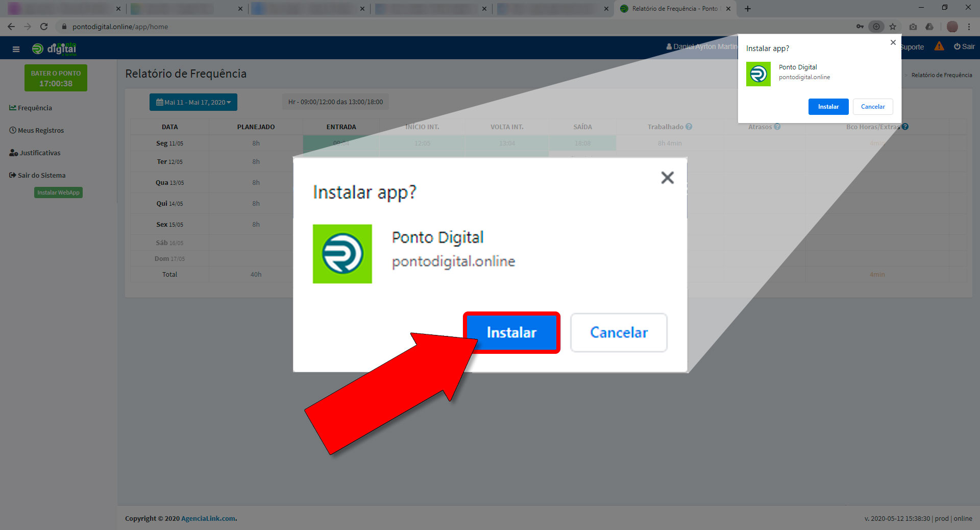Image resolution: width=980 pixels, height=530 pixels.
Task: Open the hamburger menu icon
Action: 16,48
